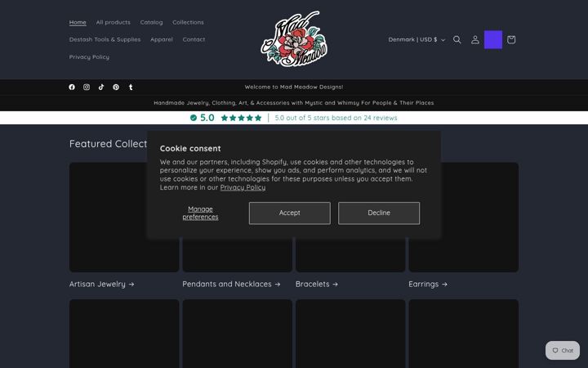Click the 5.0 rating score
588x368 pixels.
pyautogui.click(x=207, y=118)
